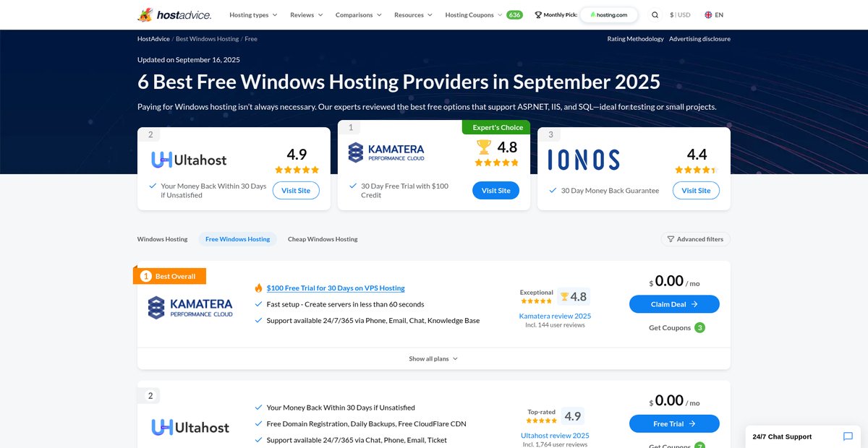Open the search magnifier icon

pos(655,14)
